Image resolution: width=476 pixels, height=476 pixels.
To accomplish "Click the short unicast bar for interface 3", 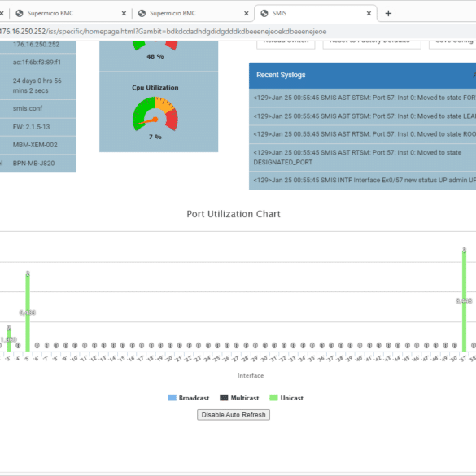I will coord(9,340).
